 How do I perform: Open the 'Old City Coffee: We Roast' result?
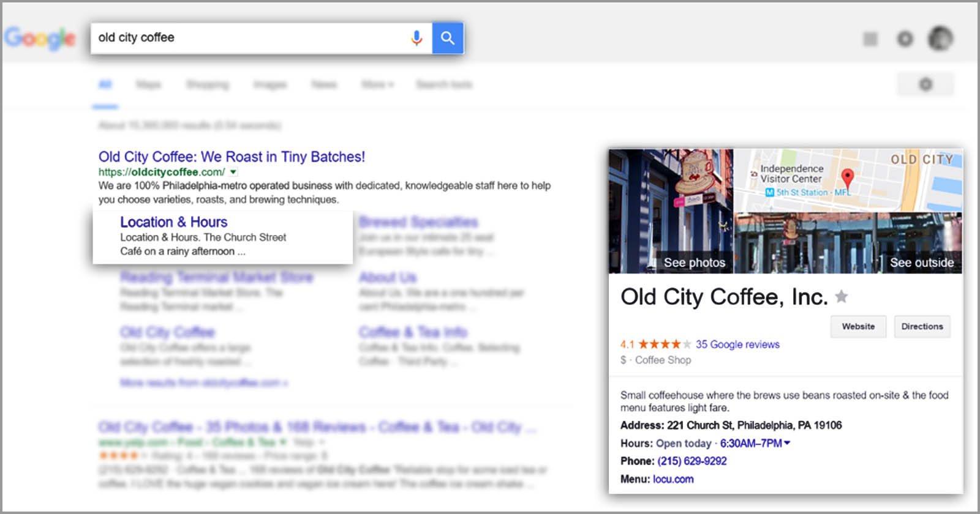tap(232, 157)
